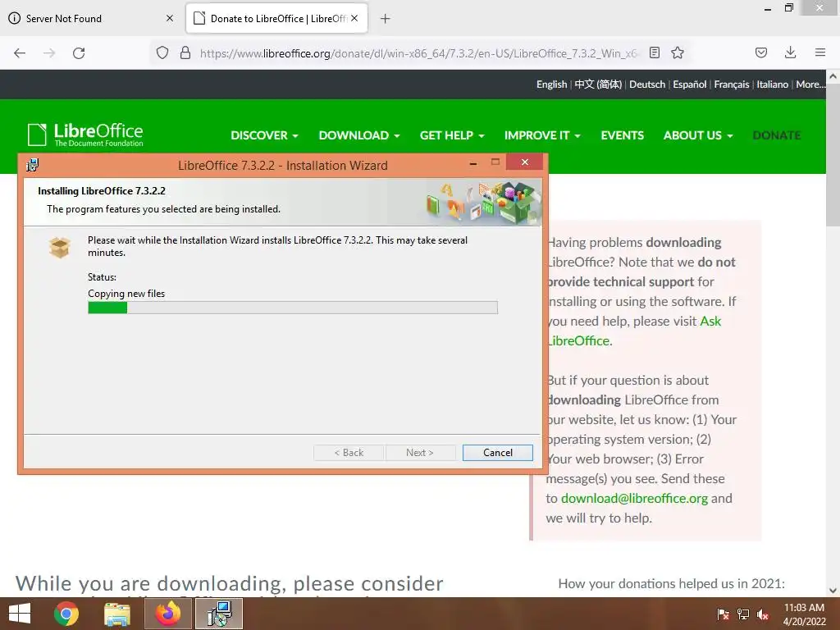This screenshot has width=840, height=630.
Task: Click the Firefox forward arrow
Action: tap(49, 53)
